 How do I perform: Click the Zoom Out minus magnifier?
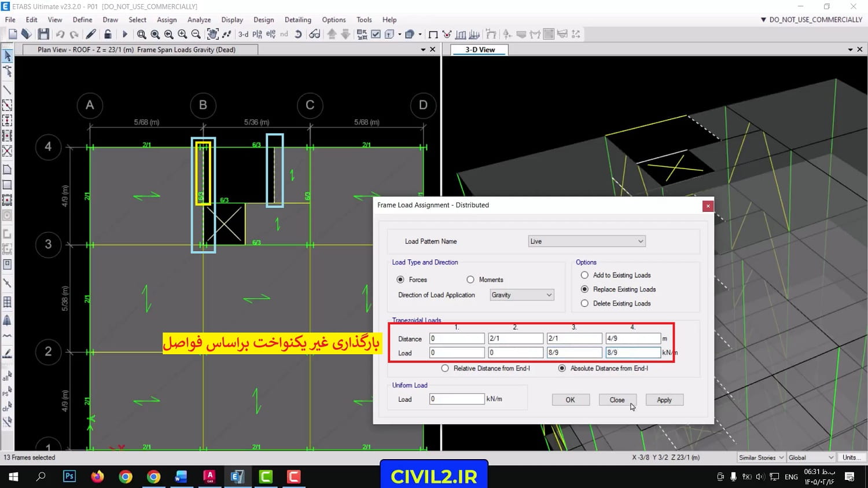tap(196, 34)
